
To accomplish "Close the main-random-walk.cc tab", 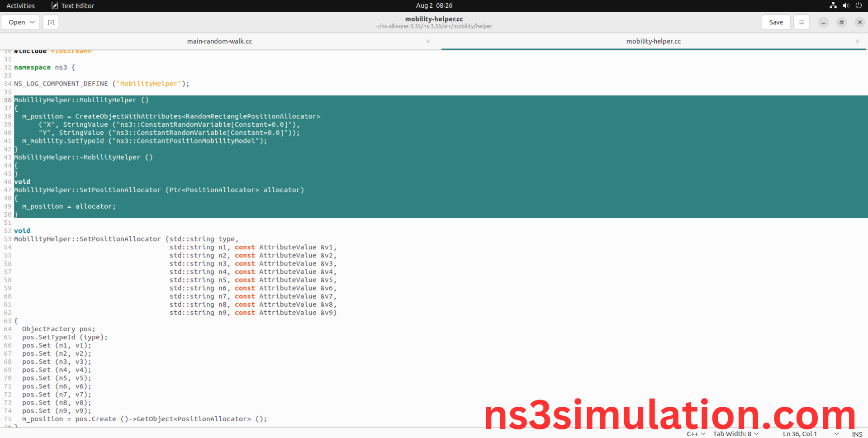I will (x=428, y=41).
